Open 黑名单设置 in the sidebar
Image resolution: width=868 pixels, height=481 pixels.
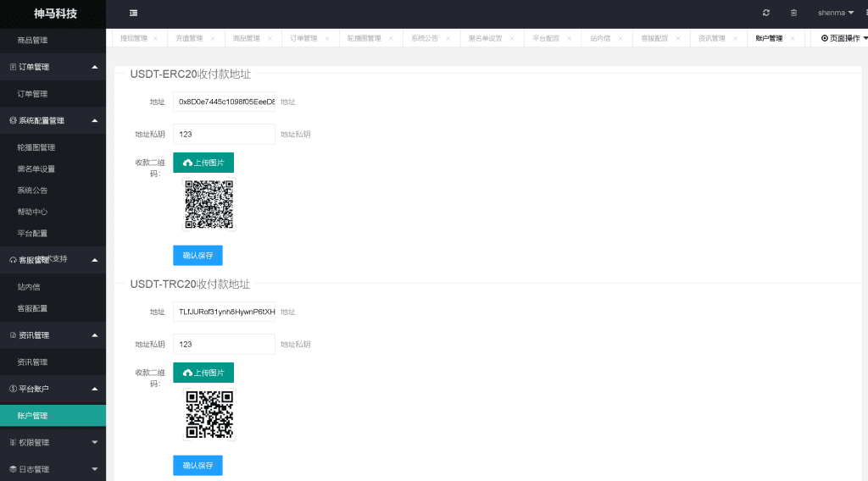pyautogui.click(x=53, y=169)
